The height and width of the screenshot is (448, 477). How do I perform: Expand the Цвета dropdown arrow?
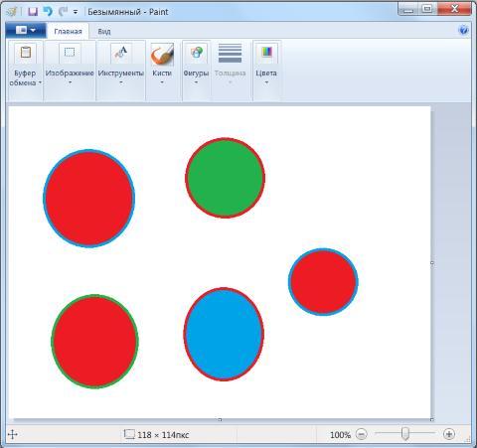[266, 82]
